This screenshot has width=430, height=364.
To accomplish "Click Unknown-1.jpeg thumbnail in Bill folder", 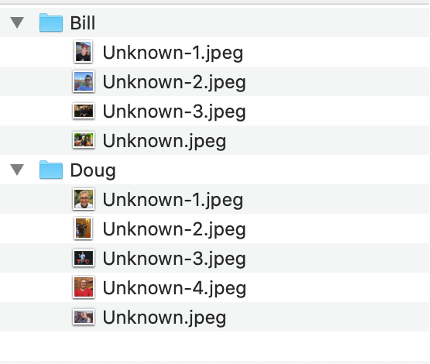I will coord(83,52).
